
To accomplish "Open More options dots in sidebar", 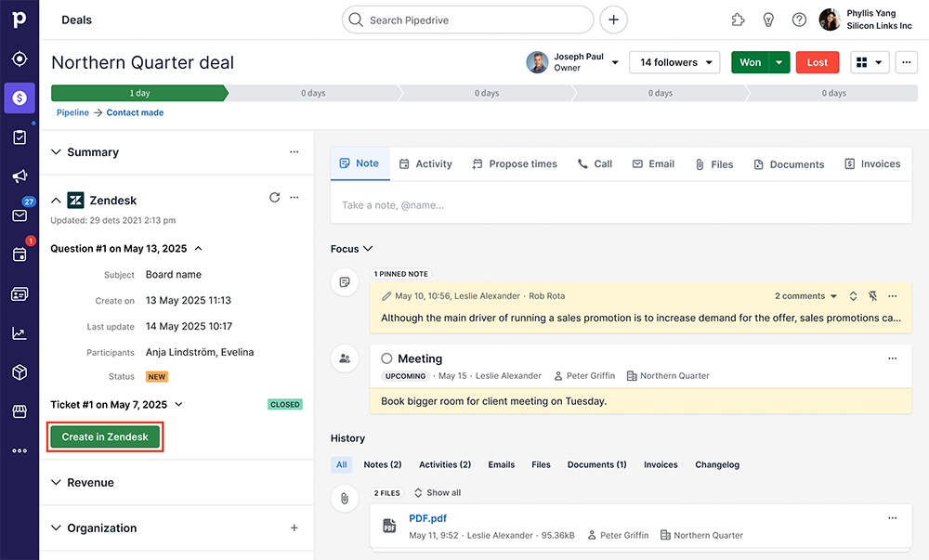I will (20, 450).
